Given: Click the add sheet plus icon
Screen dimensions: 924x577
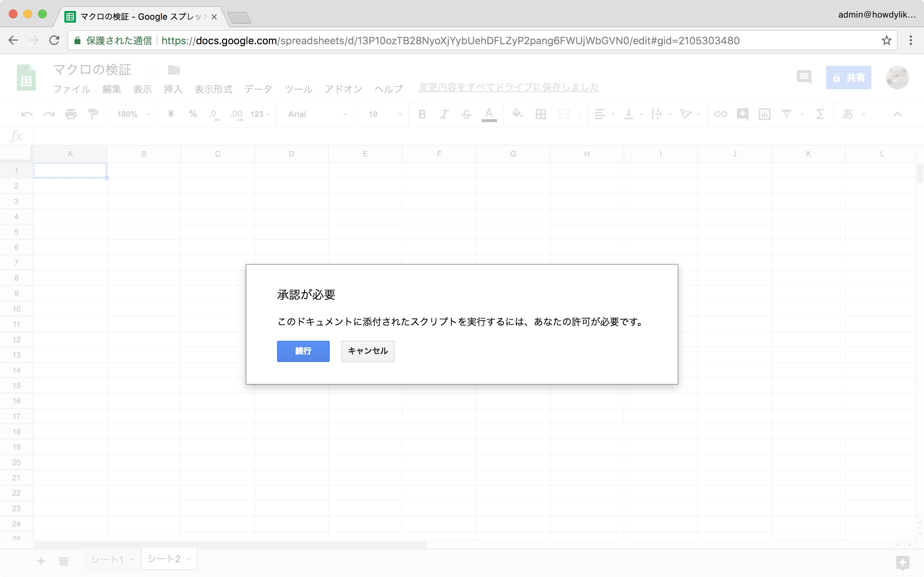Looking at the screenshot, I should [41, 561].
